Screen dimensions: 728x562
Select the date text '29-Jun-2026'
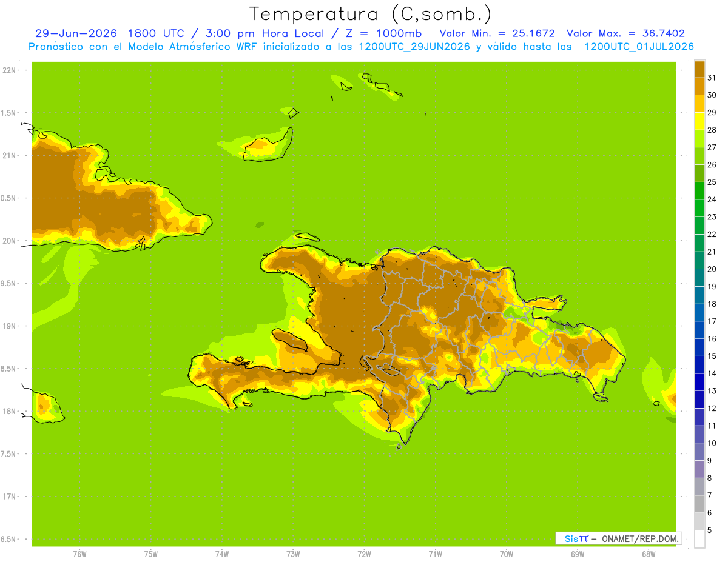(x=76, y=33)
